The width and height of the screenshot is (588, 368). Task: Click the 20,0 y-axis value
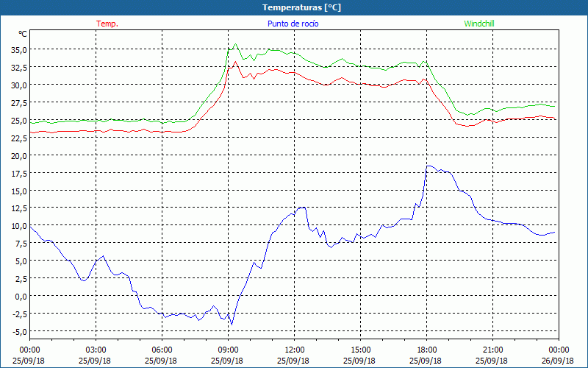[19, 155]
